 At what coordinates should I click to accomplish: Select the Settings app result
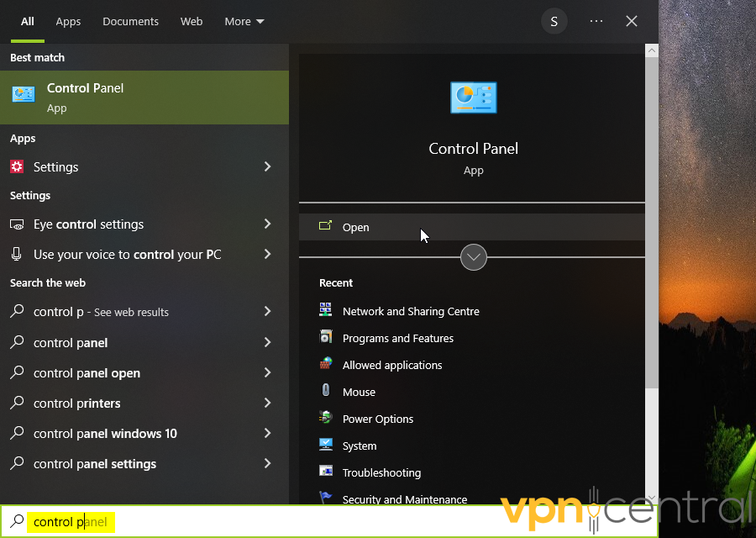(144, 167)
